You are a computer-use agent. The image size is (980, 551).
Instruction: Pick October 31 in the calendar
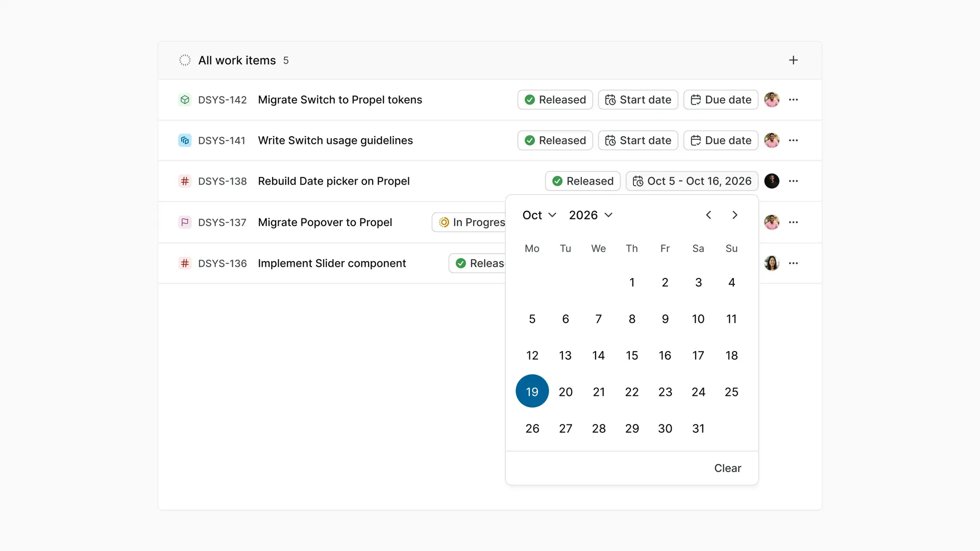click(698, 429)
